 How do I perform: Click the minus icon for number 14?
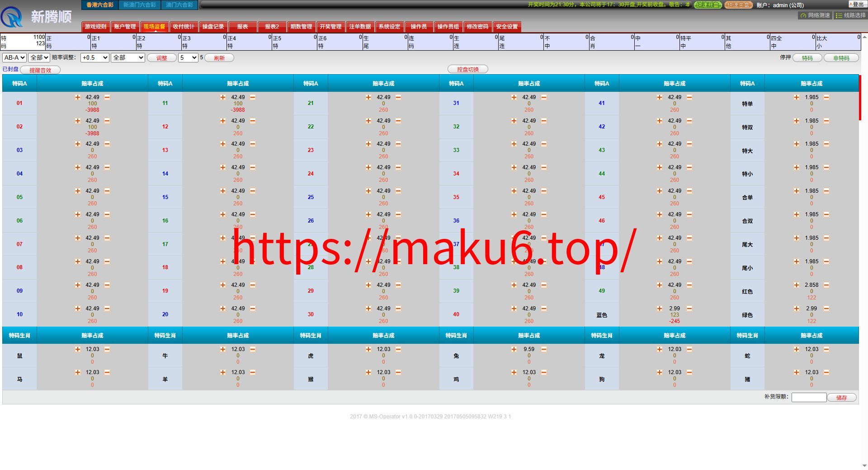pos(253,167)
